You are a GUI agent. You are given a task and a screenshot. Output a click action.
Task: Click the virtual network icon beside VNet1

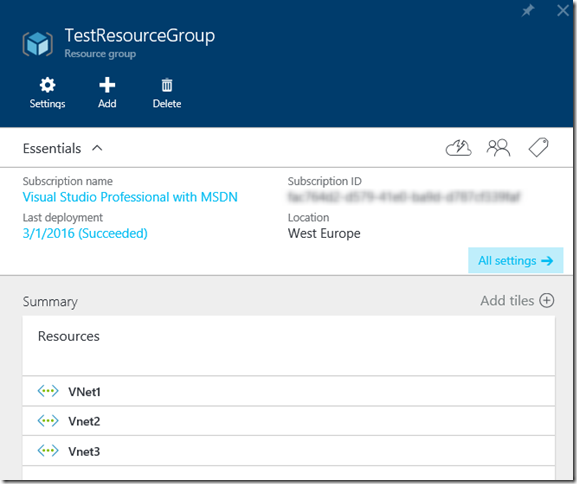tap(48, 391)
